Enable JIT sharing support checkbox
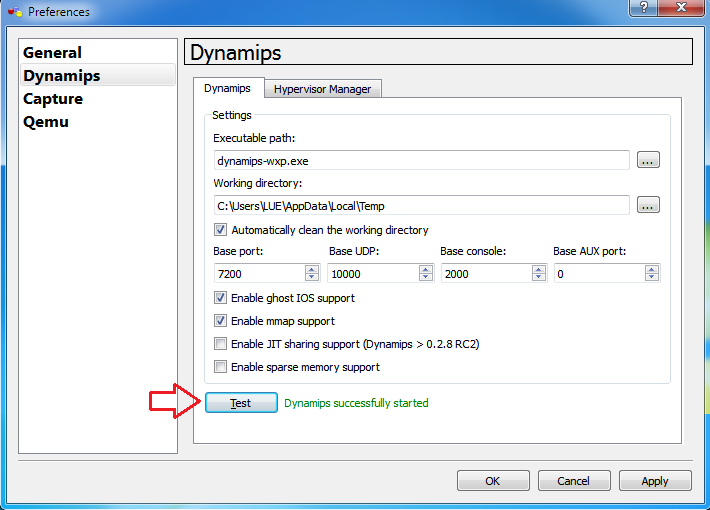The image size is (710, 510). (221, 344)
